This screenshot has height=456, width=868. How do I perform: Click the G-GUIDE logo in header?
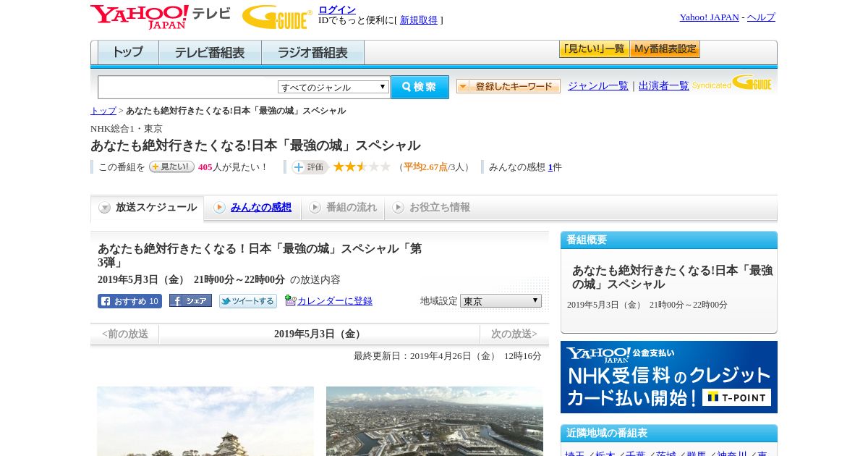point(277,17)
